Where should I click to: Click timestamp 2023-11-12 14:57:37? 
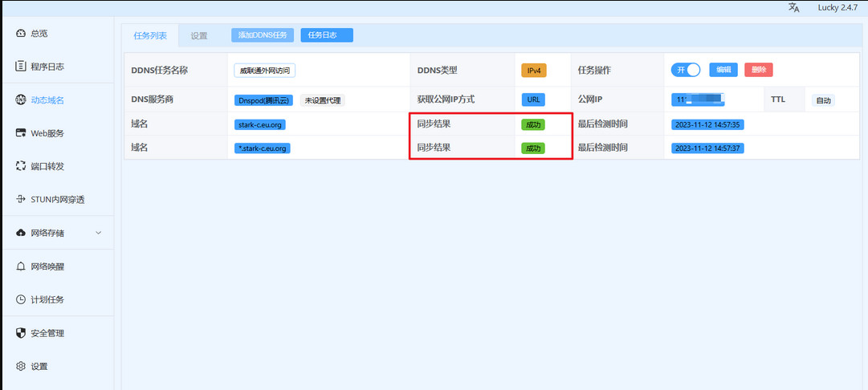pos(707,148)
